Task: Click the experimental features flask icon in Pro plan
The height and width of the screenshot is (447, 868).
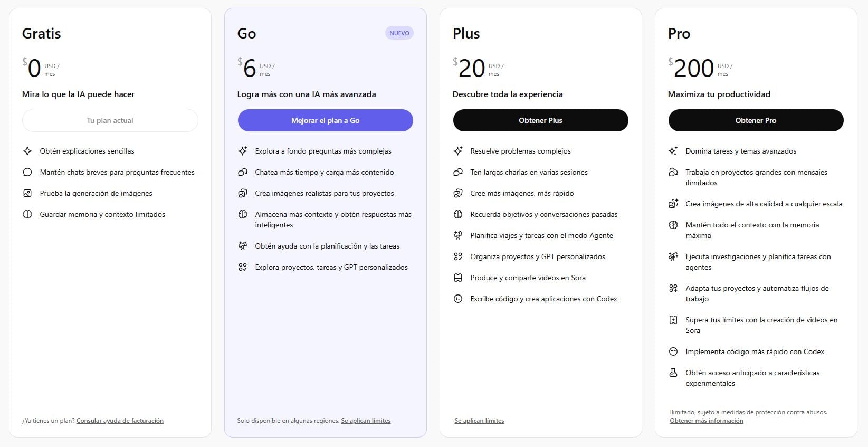Action: [x=673, y=373]
